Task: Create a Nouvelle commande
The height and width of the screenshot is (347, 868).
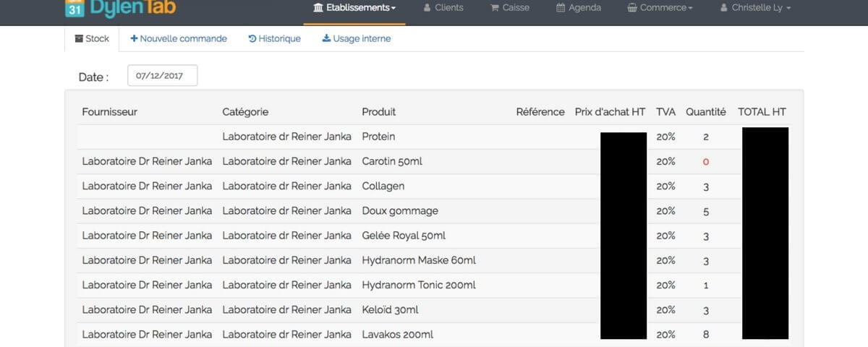Action: click(x=179, y=39)
